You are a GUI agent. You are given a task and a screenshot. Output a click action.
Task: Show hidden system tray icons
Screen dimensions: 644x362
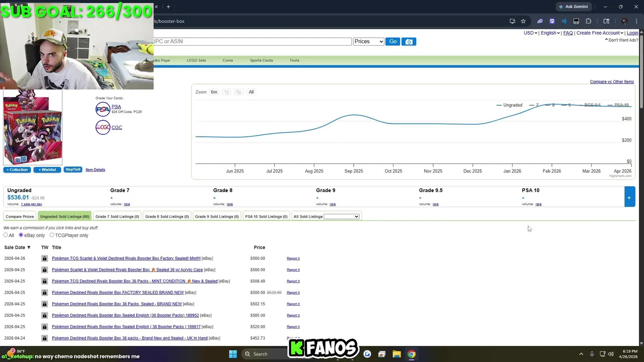(x=581, y=354)
